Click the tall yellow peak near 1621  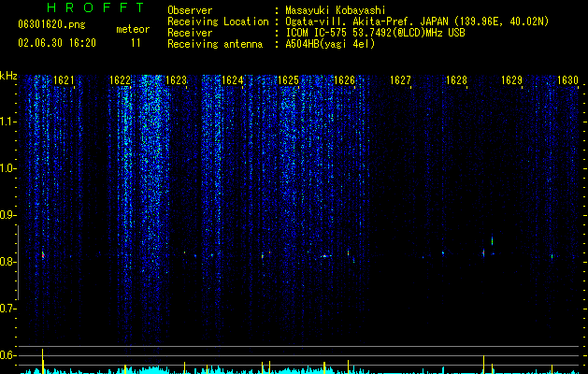pos(43,361)
